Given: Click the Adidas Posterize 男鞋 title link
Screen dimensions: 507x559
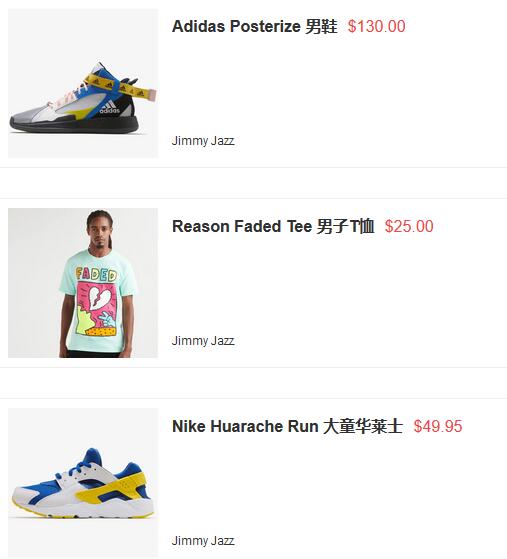Looking at the screenshot, I should (255, 26).
